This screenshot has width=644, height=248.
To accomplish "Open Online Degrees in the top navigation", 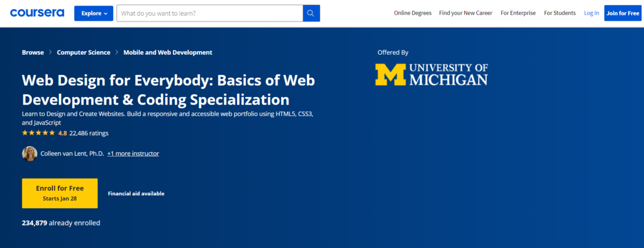I will tap(413, 13).
